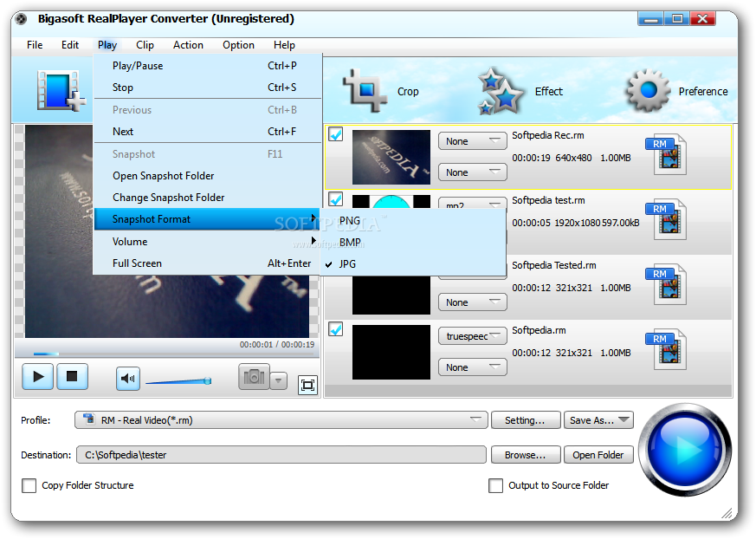
Task: Mute audio with speaker icon
Action: tap(128, 379)
